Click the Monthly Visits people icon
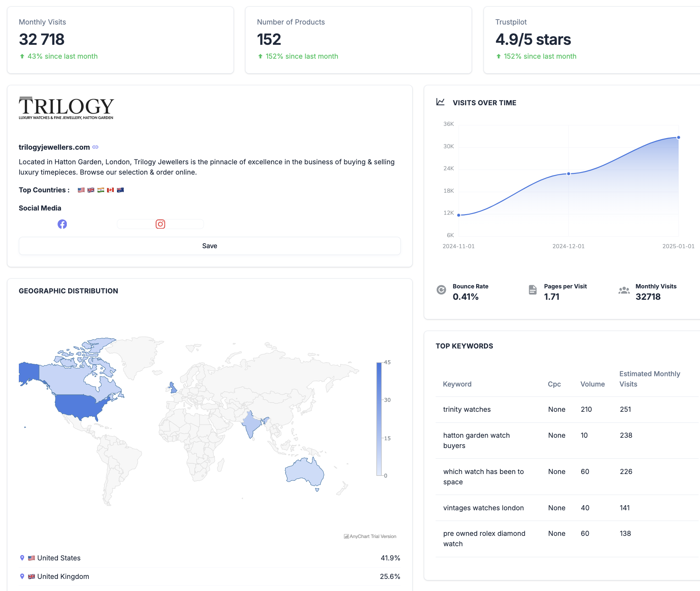 coord(624,290)
